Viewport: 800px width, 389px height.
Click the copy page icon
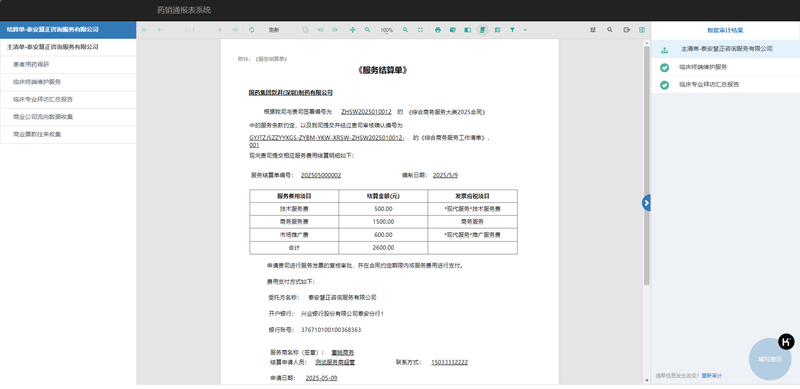[x=305, y=30]
